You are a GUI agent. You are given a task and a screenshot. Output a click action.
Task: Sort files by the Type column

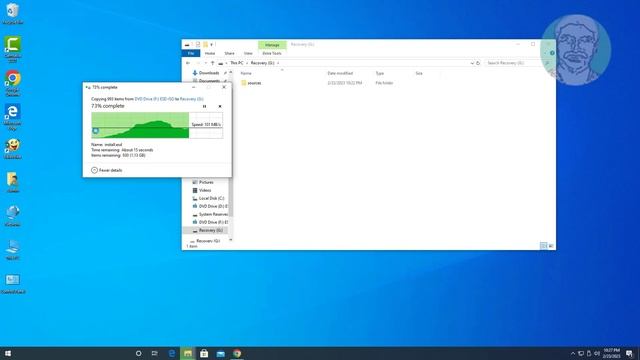(x=380, y=73)
